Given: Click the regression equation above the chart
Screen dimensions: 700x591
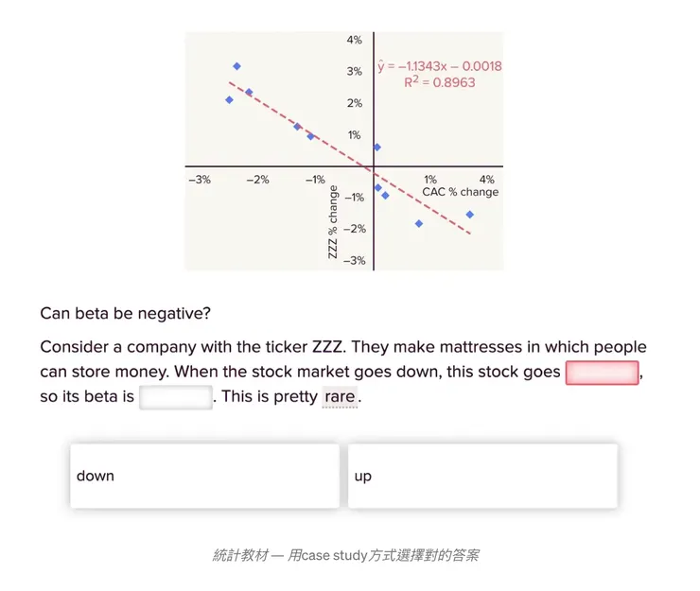Looking at the screenshot, I should tap(440, 66).
